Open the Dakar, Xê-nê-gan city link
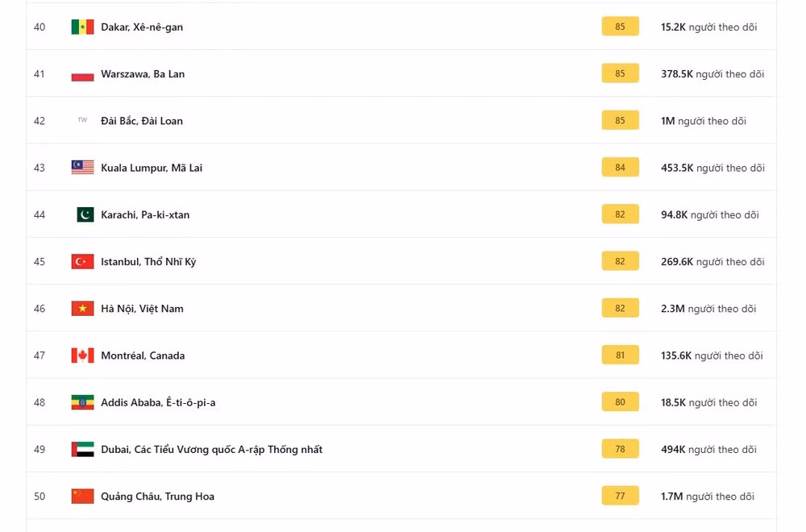 [142, 27]
